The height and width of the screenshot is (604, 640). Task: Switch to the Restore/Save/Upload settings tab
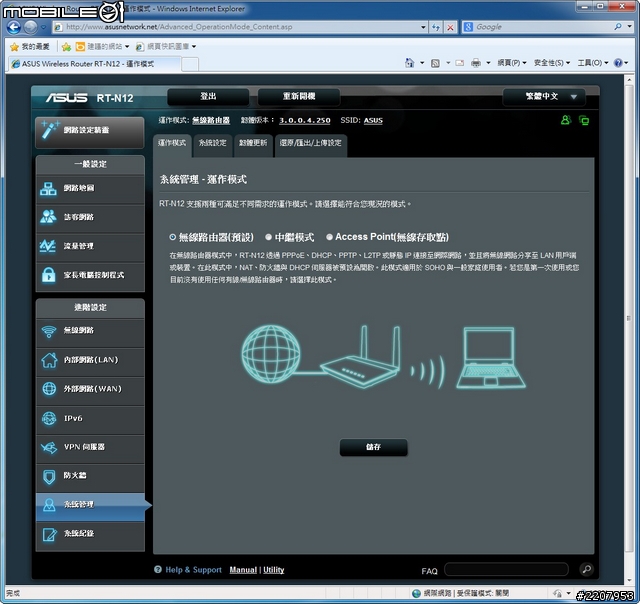tap(311, 144)
